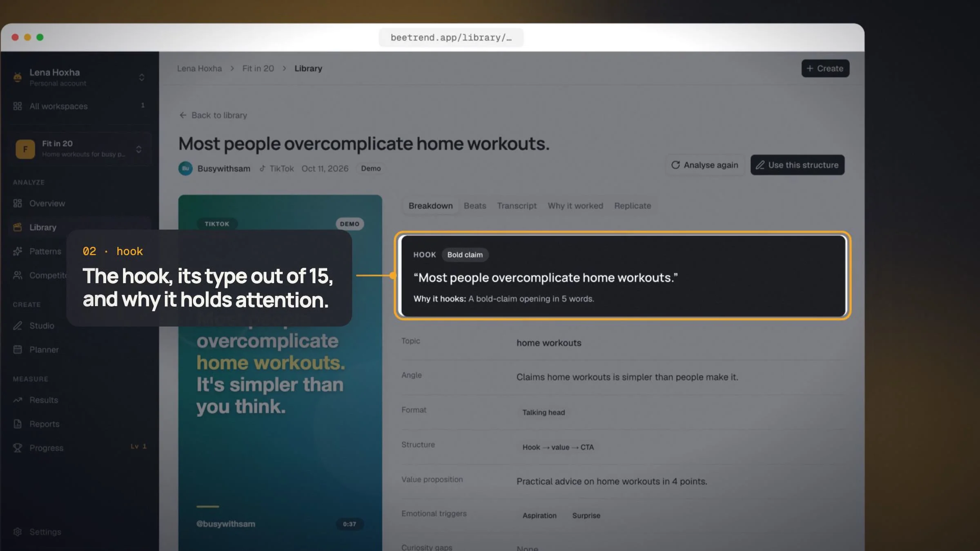The width and height of the screenshot is (980, 551).
Task: Click the Aspiration emotional trigger tag
Action: (x=539, y=515)
